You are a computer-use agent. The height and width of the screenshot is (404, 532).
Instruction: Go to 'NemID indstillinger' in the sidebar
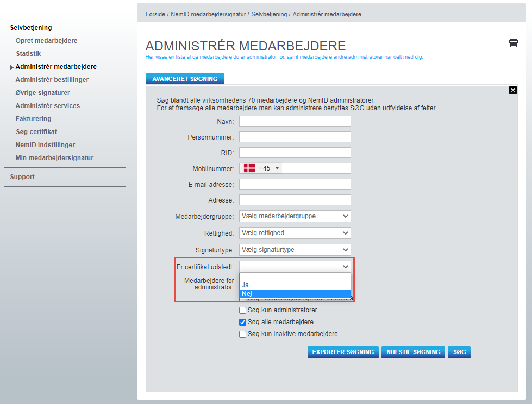pyautogui.click(x=45, y=145)
